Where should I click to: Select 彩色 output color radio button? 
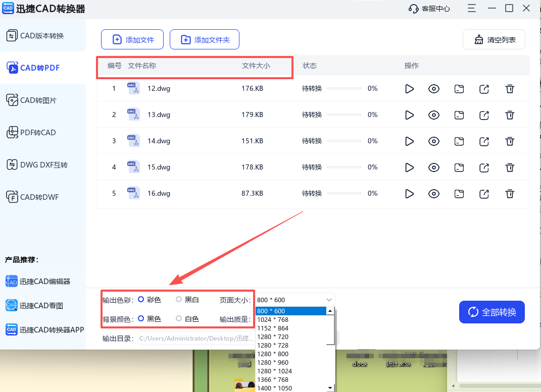141,299
